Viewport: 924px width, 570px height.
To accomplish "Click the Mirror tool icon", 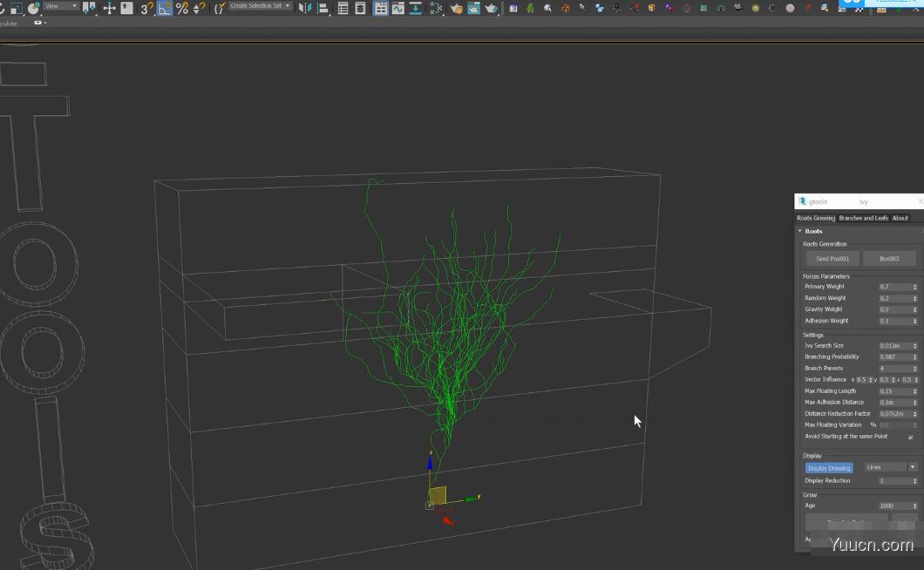I will (x=305, y=8).
